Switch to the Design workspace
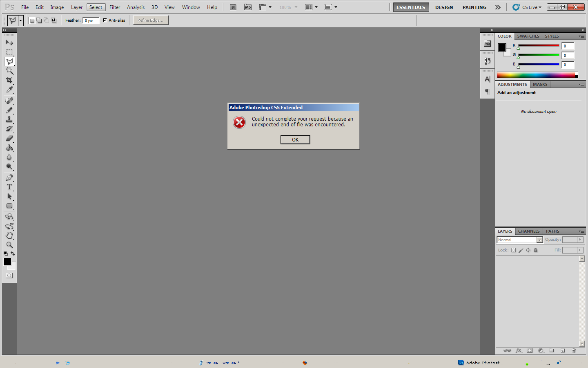This screenshot has height=368, width=588. point(444,7)
